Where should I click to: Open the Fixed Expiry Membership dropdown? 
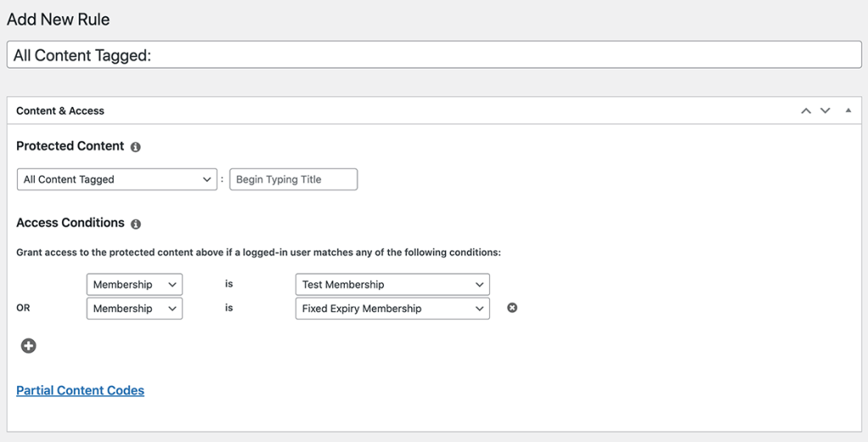pyautogui.click(x=392, y=309)
